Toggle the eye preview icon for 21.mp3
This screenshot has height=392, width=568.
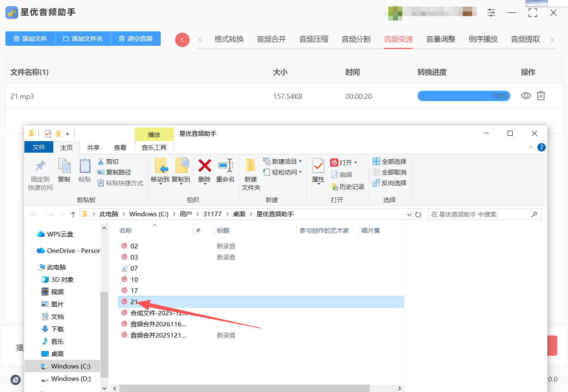coord(526,96)
